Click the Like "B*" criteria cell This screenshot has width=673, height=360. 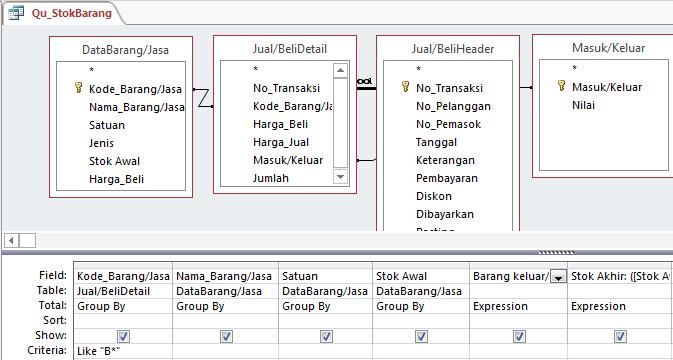(x=123, y=351)
